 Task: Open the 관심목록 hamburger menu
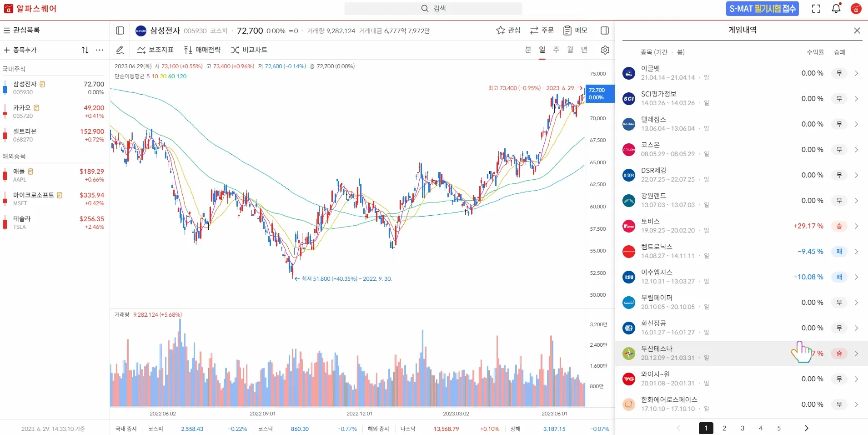click(7, 30)
